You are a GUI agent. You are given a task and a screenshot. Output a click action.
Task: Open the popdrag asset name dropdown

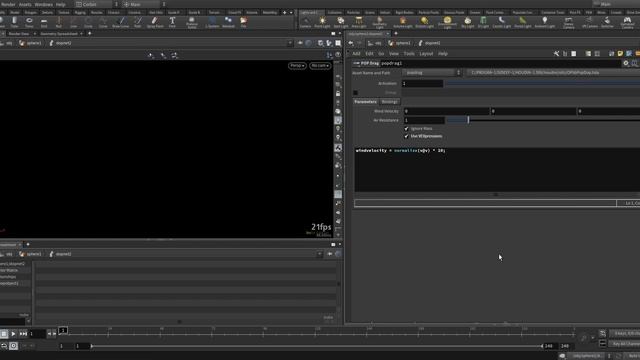[432, 73]
